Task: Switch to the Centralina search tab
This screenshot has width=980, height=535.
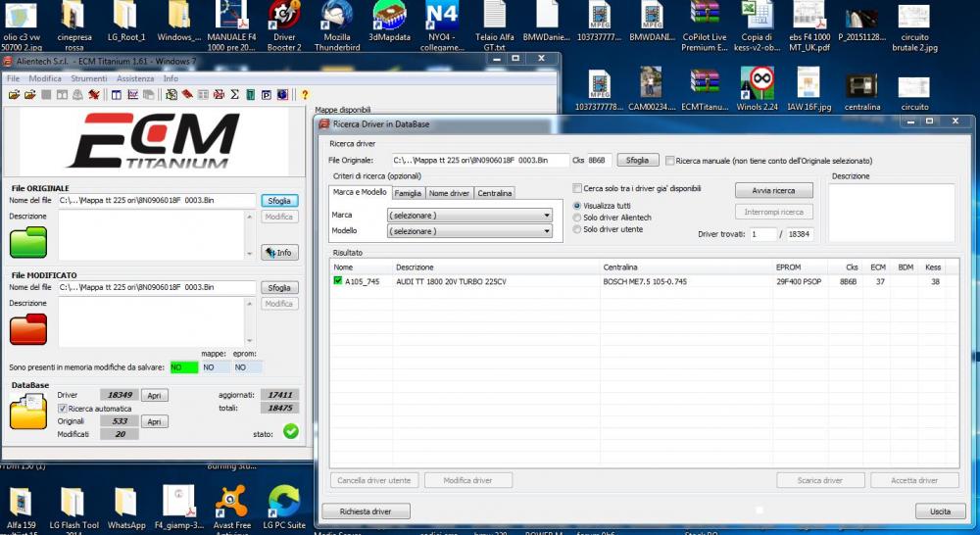Action: click(494, 193)
